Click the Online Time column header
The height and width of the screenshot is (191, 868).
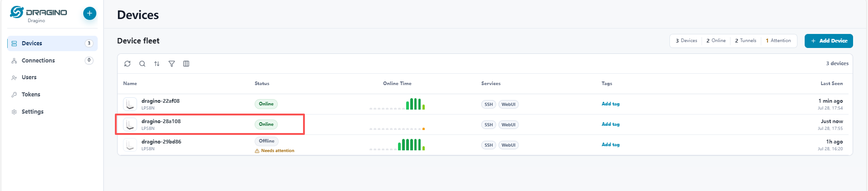(397, 84)
